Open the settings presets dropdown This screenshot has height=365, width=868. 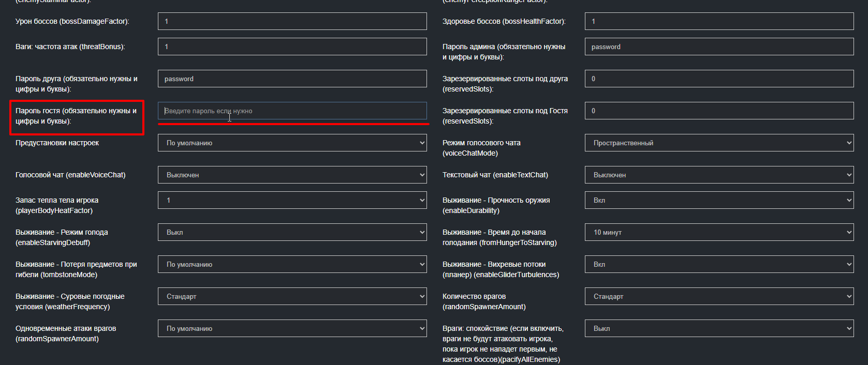coord(292,143)
